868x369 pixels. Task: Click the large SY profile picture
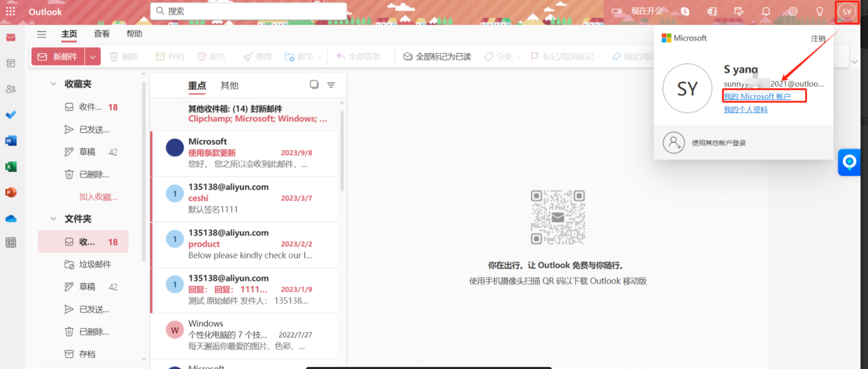click(688, 88)
